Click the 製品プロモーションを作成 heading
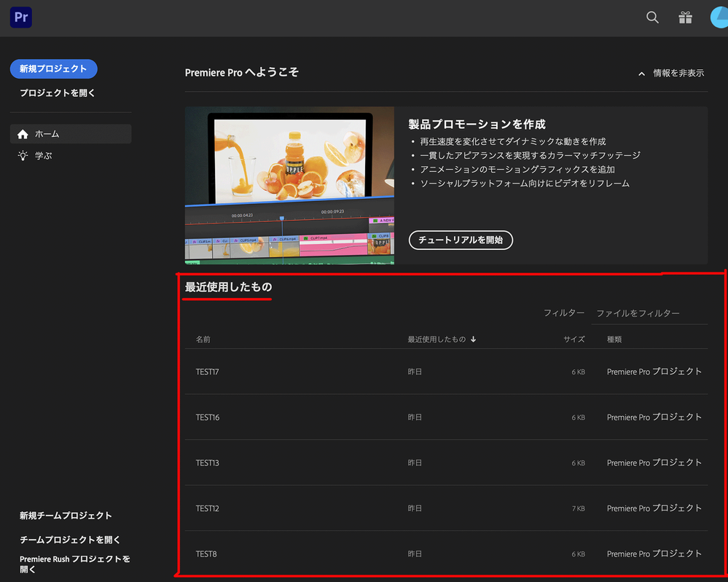 477,125
